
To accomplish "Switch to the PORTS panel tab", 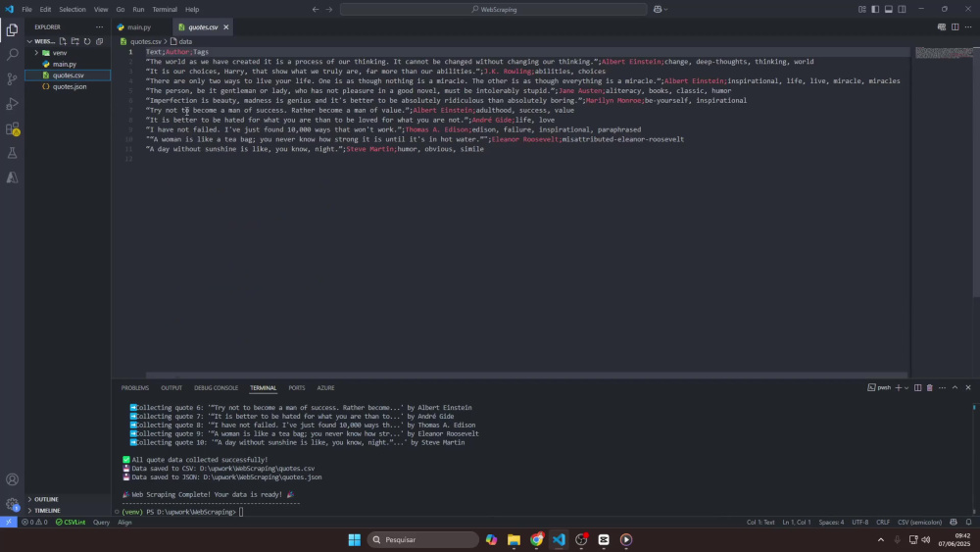I will click(297, 387).
